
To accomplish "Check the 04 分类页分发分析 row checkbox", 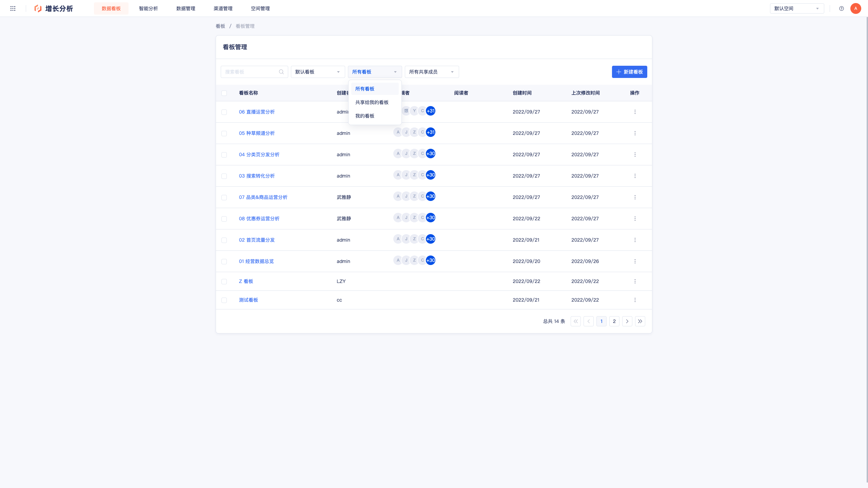I will click(224, 155).
